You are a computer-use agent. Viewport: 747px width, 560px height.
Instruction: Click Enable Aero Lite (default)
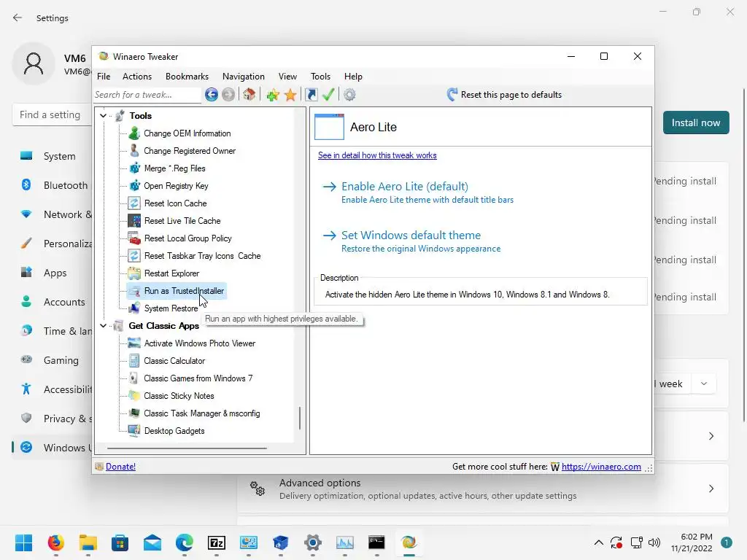click(404, 186)
